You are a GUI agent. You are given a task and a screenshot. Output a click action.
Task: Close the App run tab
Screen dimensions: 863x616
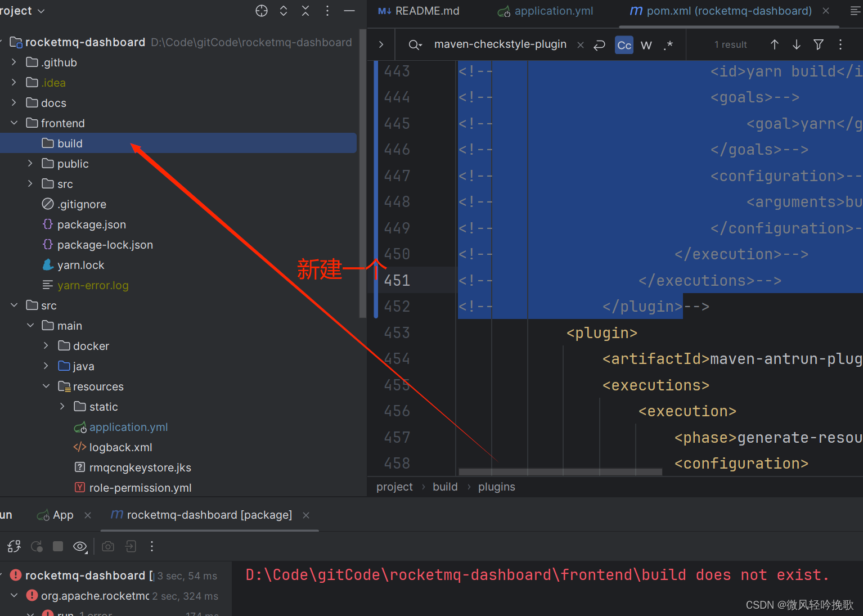click(x=88, y=515)
